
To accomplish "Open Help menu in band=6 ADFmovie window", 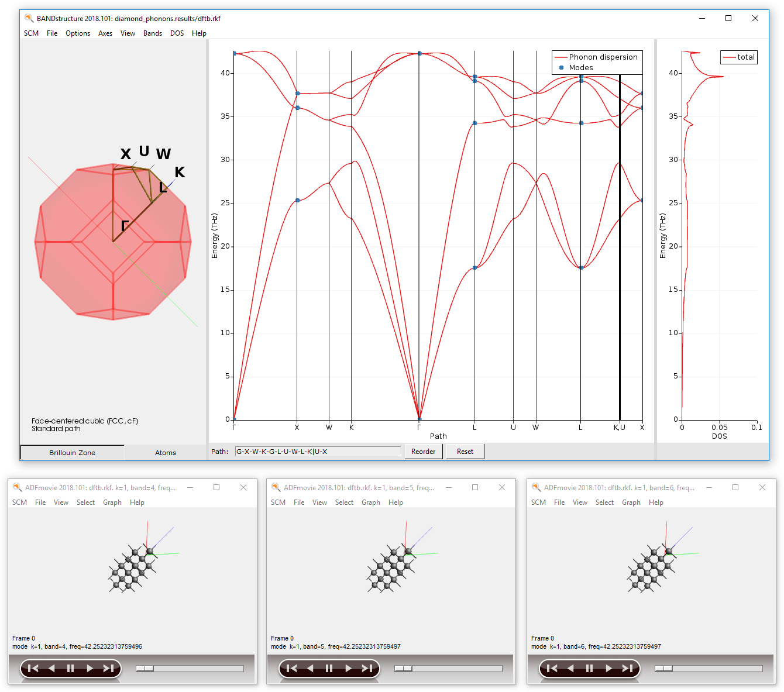I will click(x=656, y=502).
